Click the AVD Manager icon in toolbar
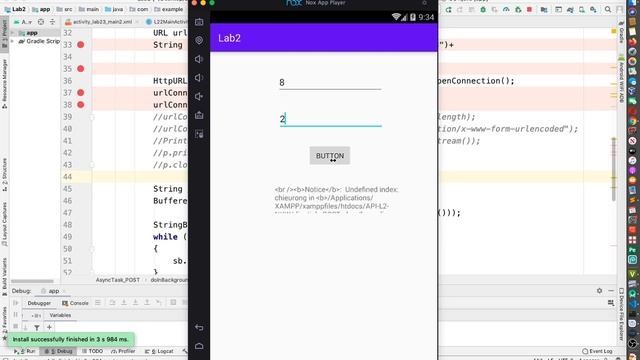 (x=582, y=9)
